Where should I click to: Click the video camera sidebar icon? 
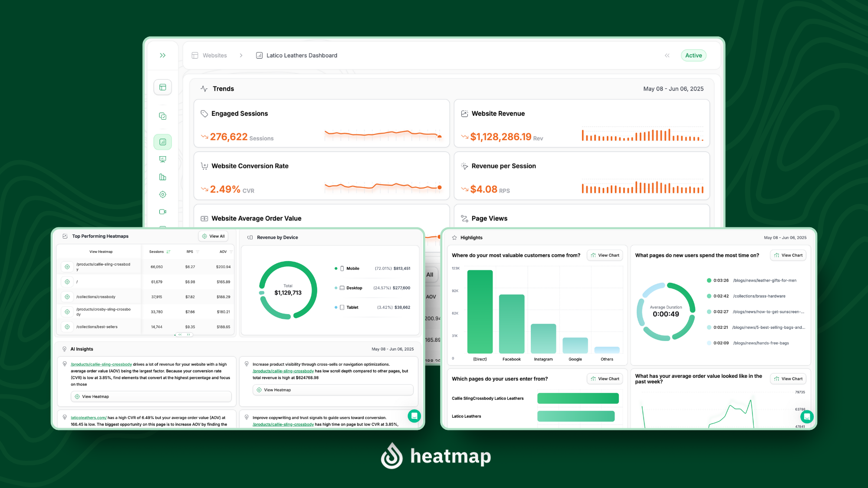[162, 212]
